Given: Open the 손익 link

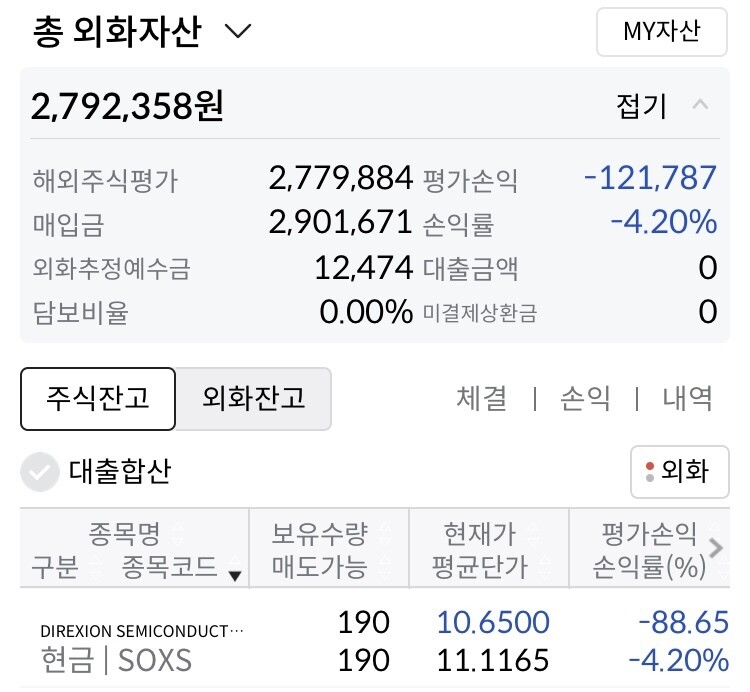Looking at the screenshot, I should (x=585, y=398).
